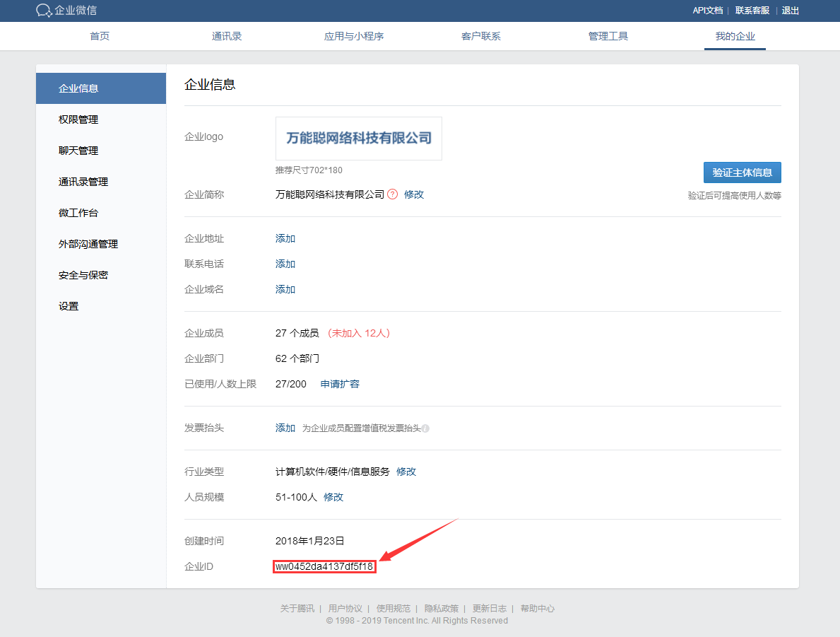The image size is (840, 637).
Task: Open the 客户联系 tab
Action: [480, 35]
